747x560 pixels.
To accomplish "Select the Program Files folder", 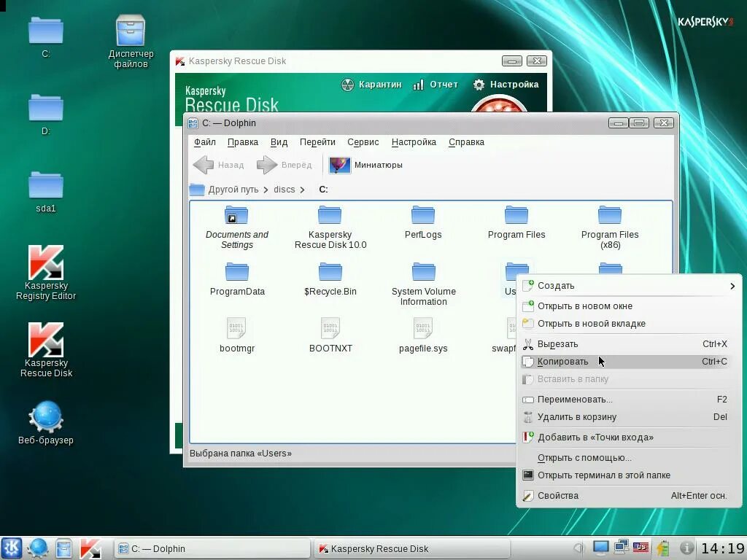I will 516,223.
